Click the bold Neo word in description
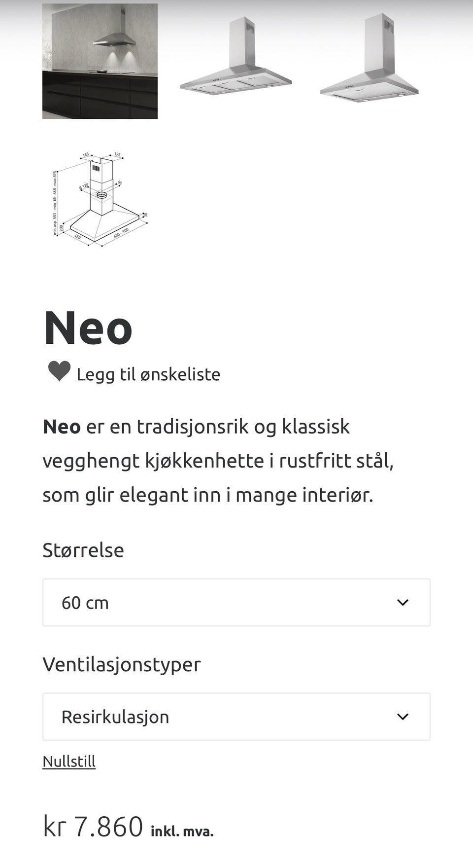The width and height of the screenshot is (473, 868). pos(62,427)
